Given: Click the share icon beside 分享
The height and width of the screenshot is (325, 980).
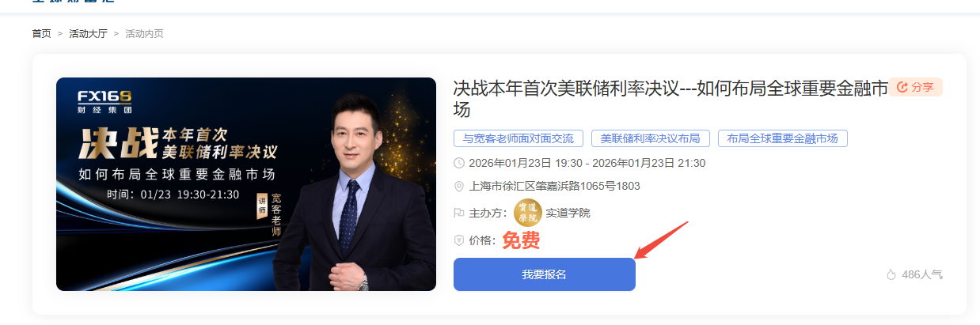Looking at the screenshot, I should (902, 87).
